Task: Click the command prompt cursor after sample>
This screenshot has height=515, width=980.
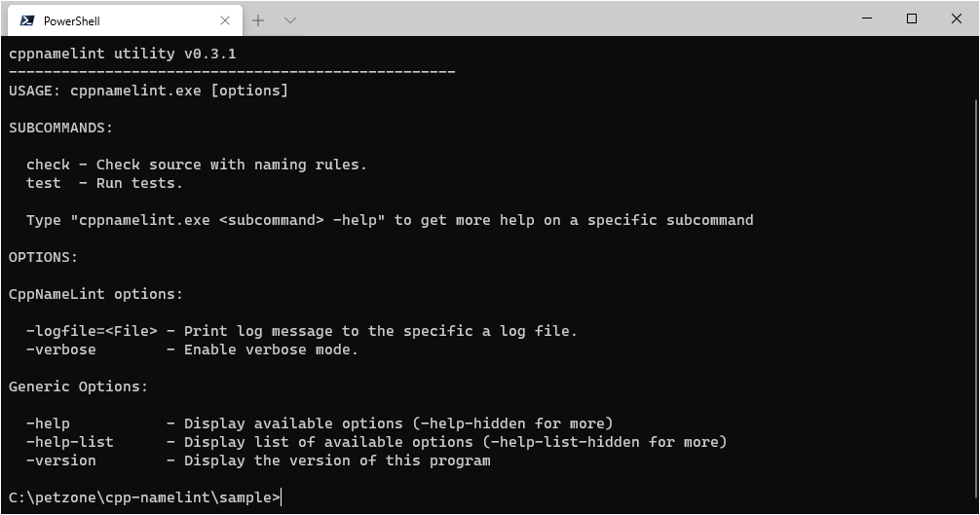Action: coord(282,497)
